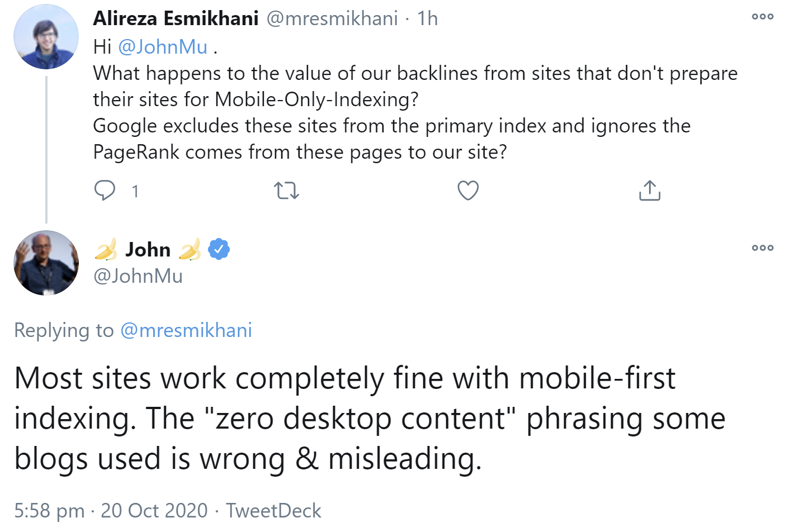Click the 1h timestamp on the first tweet
The height and width of the screenshot is (532, 786).
point(429,18)
